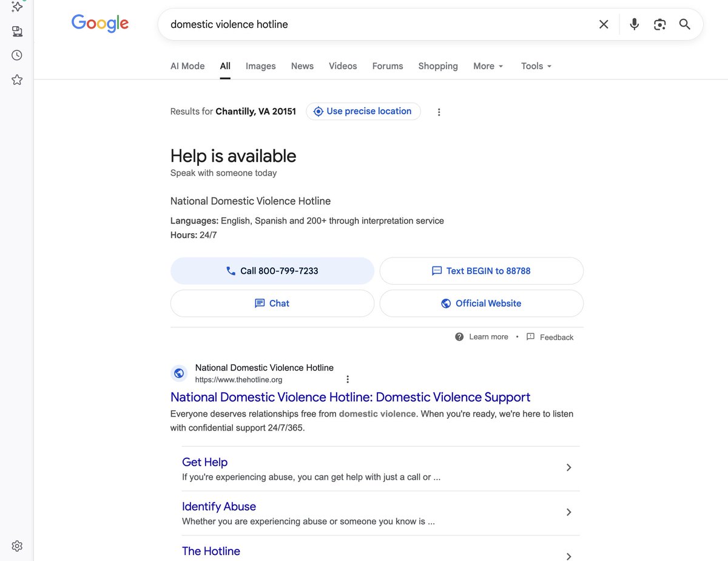Image resolution: width=728 pixels, height=561 pixels.
Task: Expand the Identify Abuse row chevron
Action: click(568, 512)
